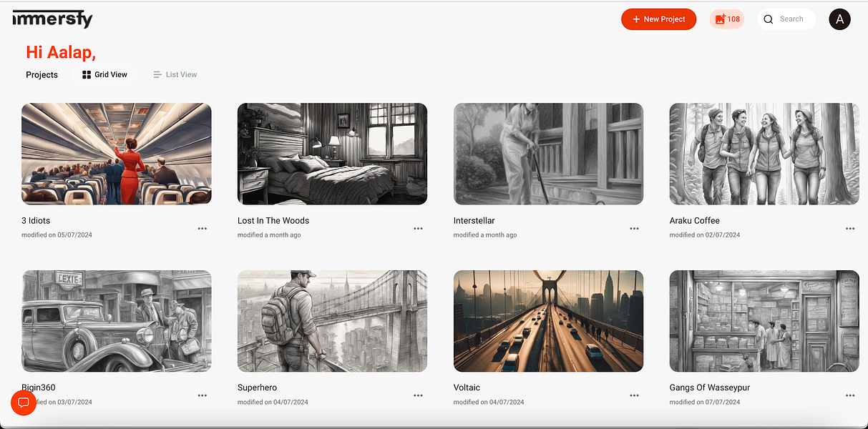The image size is (868, 429).
Task: Open the Interstellar project thumbnail
Action: (x=548, y=154)
